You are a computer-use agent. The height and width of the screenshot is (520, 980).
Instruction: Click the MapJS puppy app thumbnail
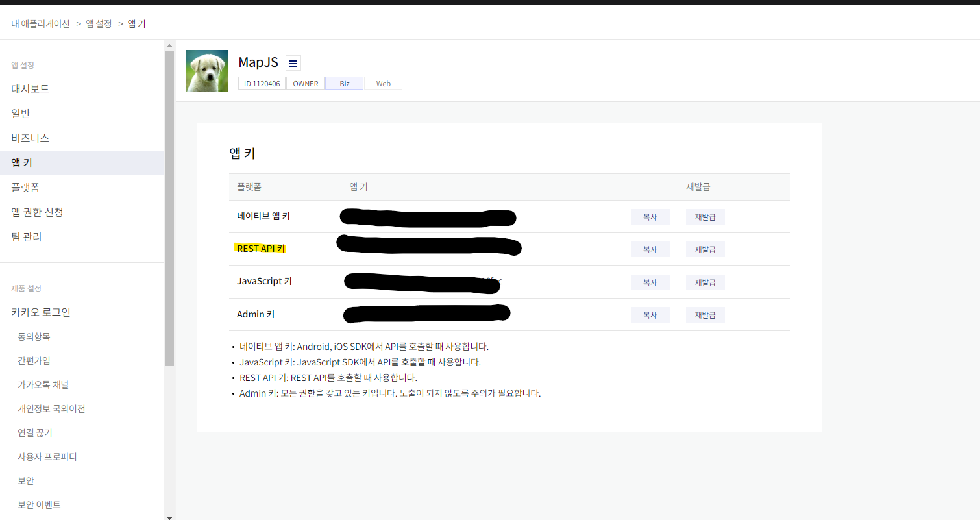(207, 71)
